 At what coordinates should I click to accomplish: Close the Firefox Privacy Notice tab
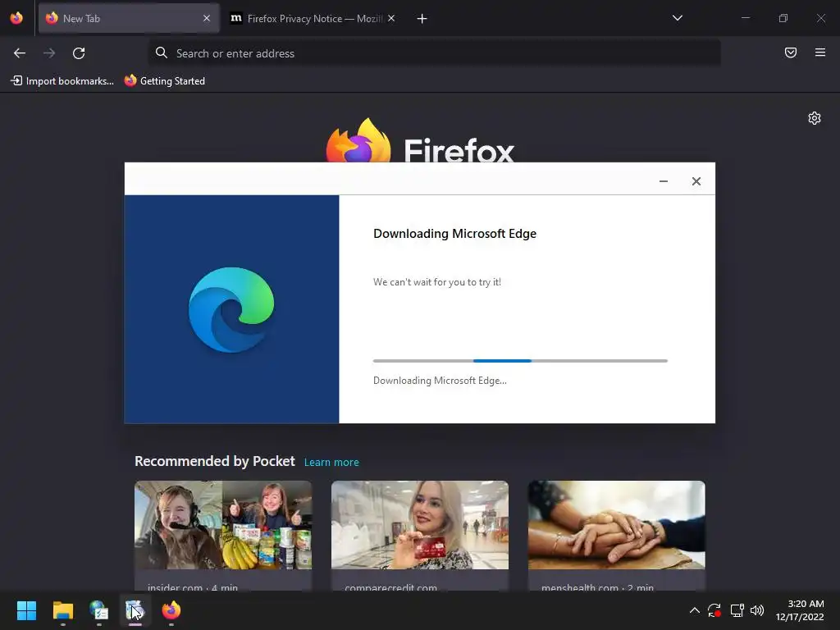point(391,18)
